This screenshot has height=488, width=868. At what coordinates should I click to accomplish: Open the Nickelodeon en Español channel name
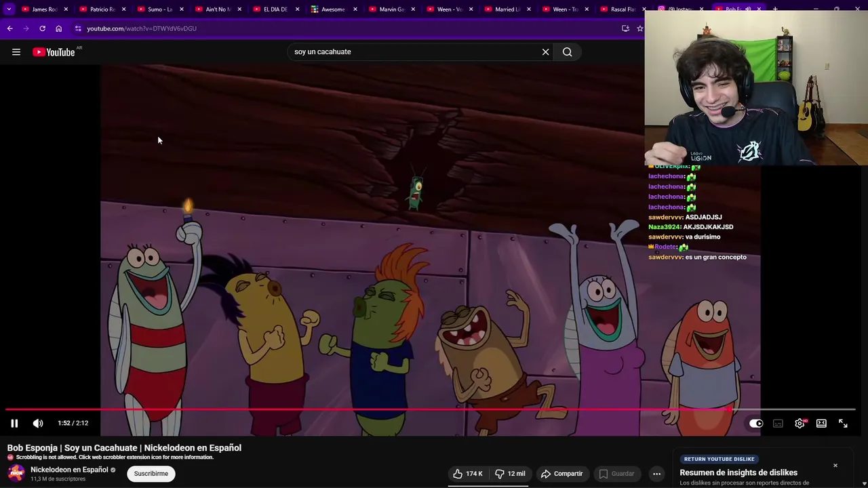click(x=69, y=470)
